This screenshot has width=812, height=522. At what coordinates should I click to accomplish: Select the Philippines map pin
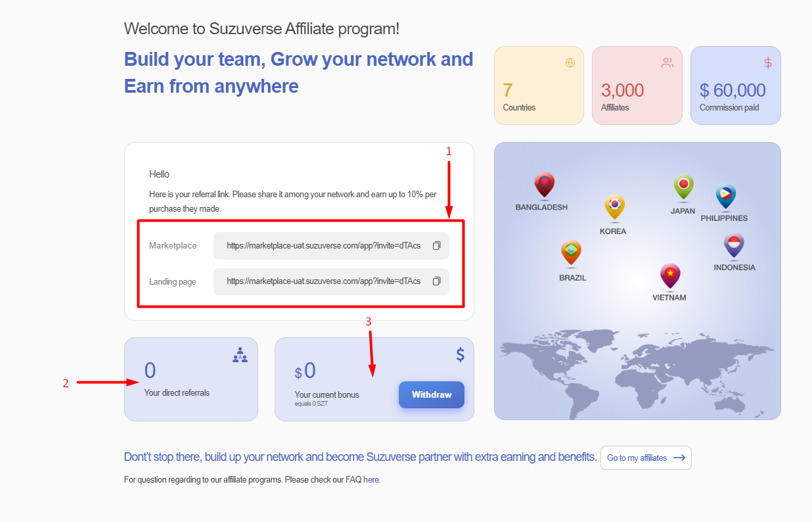[x=725, y=197]
